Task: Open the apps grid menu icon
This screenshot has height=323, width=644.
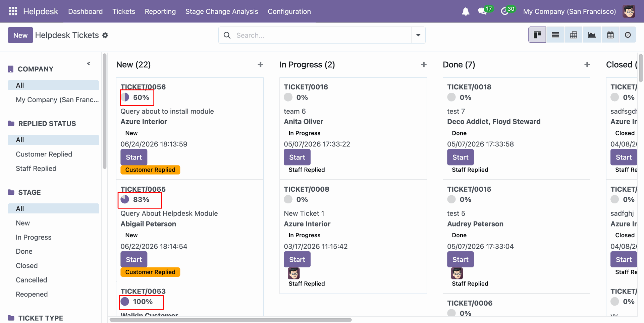Action: (x=13, y=11)
